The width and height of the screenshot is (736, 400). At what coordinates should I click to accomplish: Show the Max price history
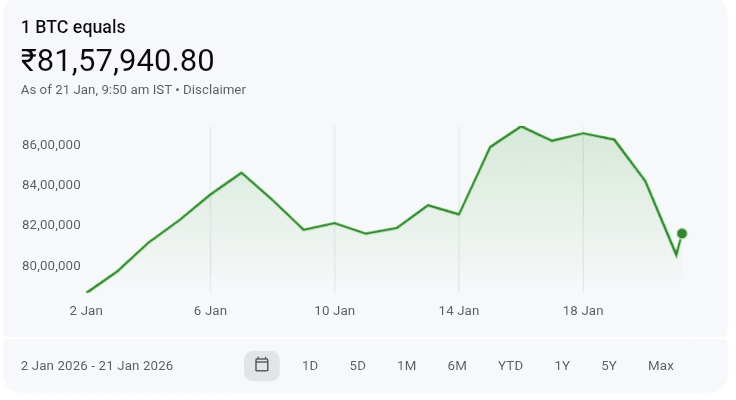661,365
